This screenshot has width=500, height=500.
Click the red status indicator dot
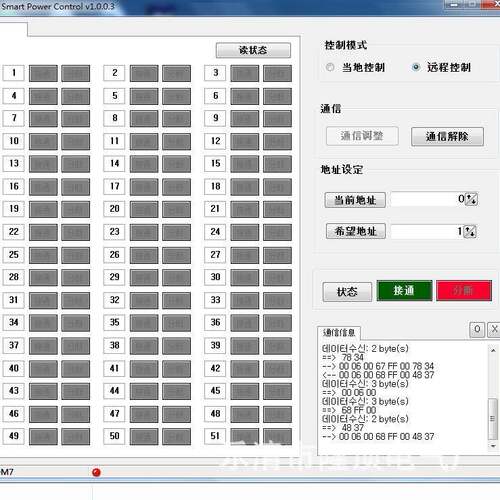coord(96,472)
